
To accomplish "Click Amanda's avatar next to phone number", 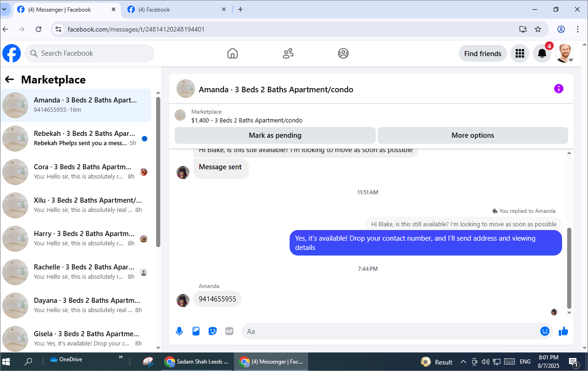I will pyautogui.click(x=183, y=301).
